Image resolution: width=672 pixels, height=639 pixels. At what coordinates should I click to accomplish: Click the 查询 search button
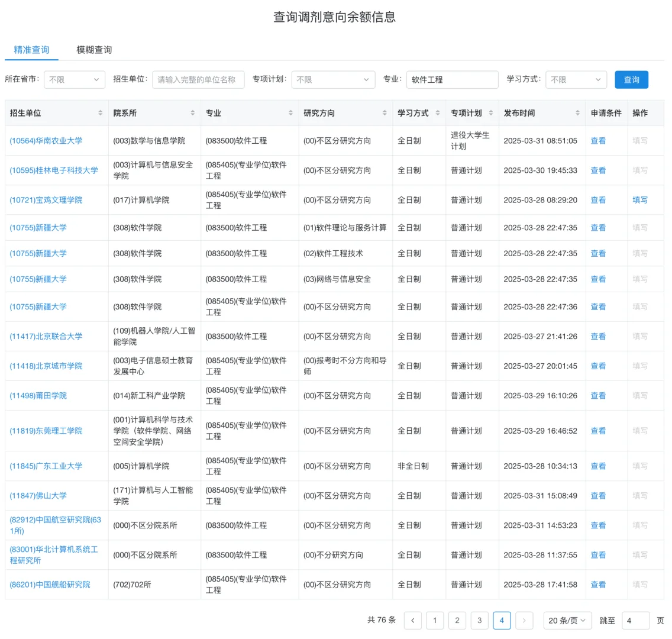[x=631, y=79]
